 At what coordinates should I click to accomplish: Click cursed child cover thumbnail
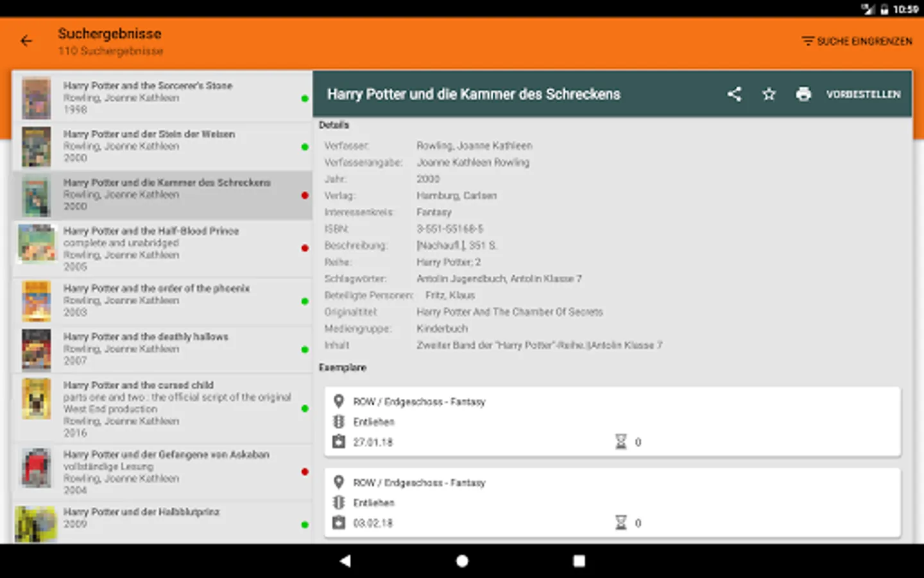pyautogui.click(x=37, y=398)
